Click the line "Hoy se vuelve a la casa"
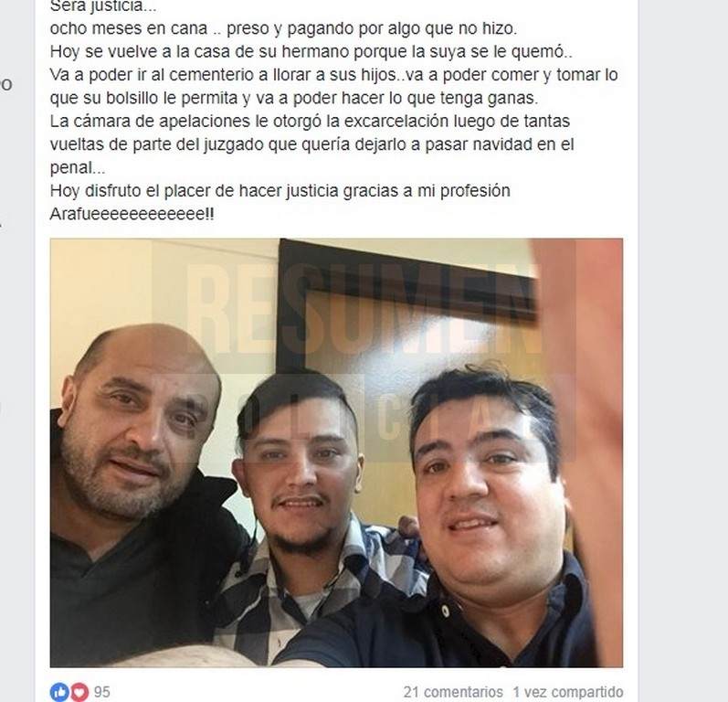 pos(311,51)
